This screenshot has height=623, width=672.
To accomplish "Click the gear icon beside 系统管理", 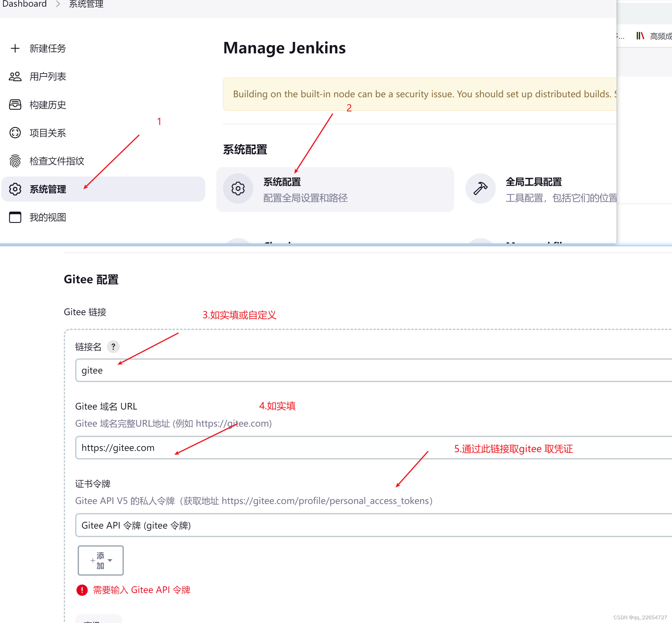I will (15, 189).
